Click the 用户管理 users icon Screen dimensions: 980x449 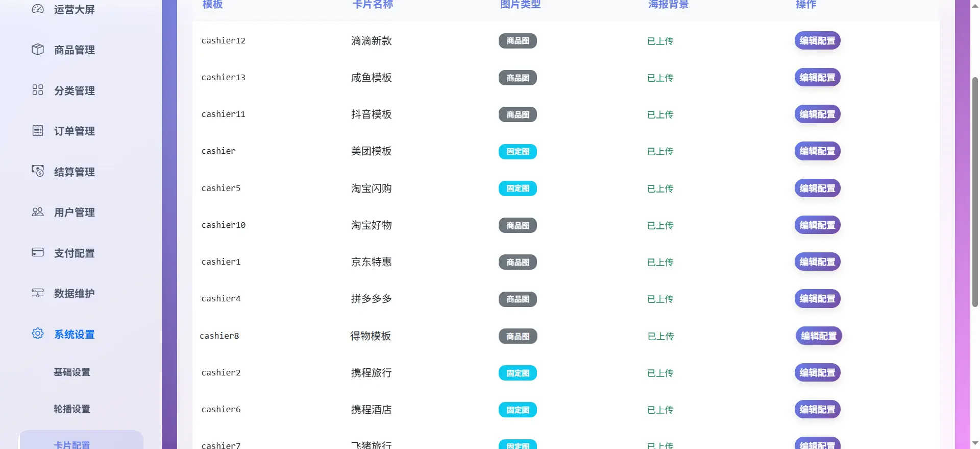pyautogui.click(x=37, y=211)
